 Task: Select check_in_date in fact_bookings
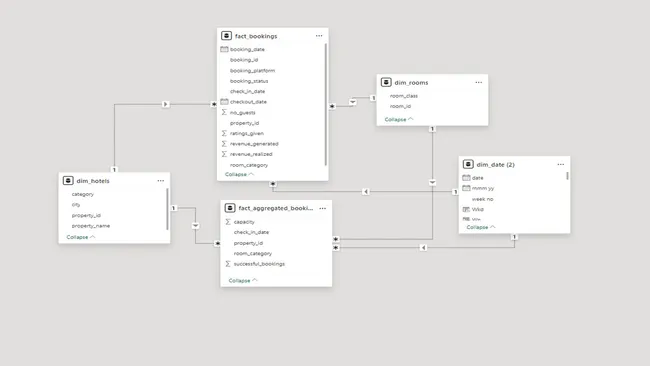247,91
